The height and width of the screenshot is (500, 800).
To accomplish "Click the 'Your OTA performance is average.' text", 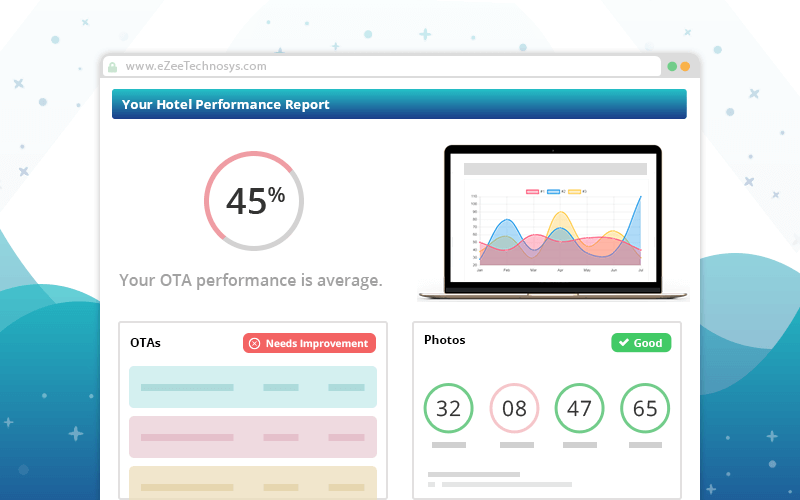I will (x=251, y=280).
